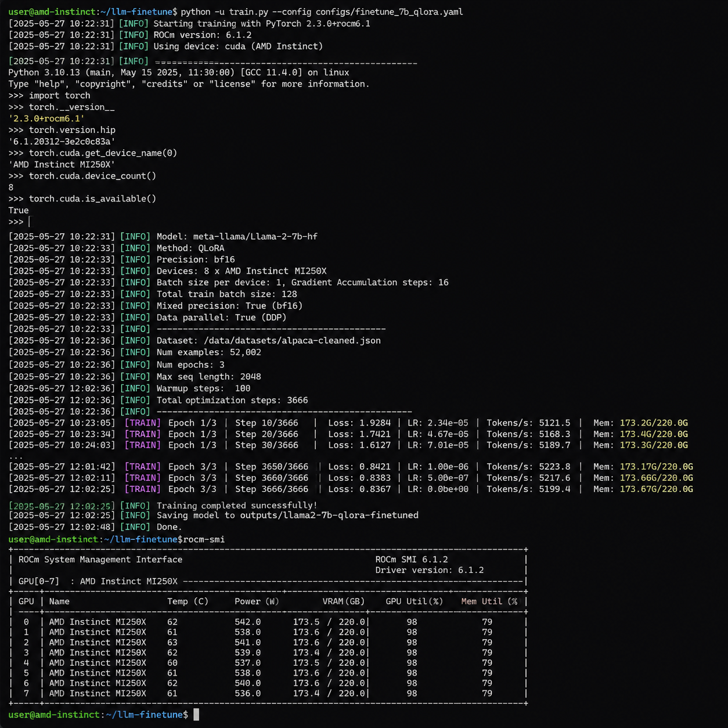Click GPU 0 power value '542.0'
This screenshot has height=728, width=728.
point(248,622)
